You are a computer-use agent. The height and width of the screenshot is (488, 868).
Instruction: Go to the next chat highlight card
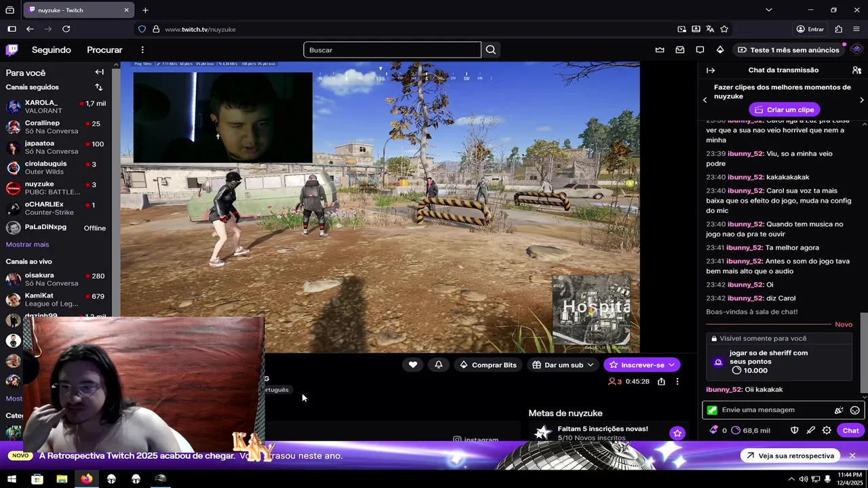coord(861,100)
